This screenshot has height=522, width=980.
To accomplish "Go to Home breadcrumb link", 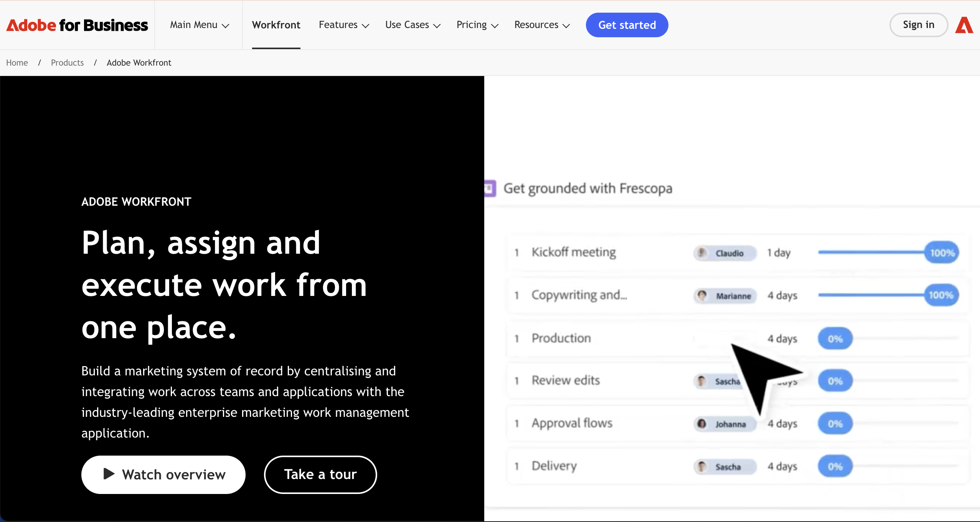I will click(17, 63).
